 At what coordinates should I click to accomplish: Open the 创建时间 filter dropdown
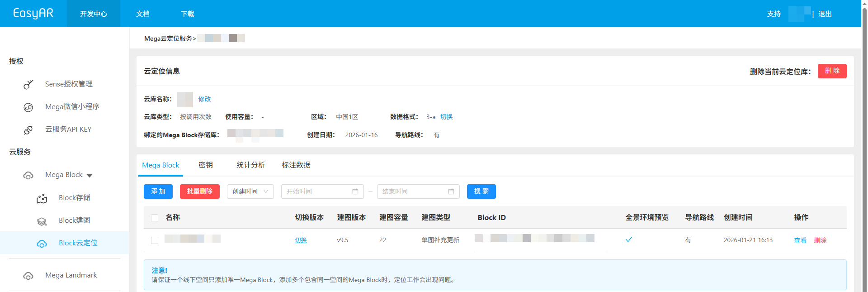[x=250, y=191]
